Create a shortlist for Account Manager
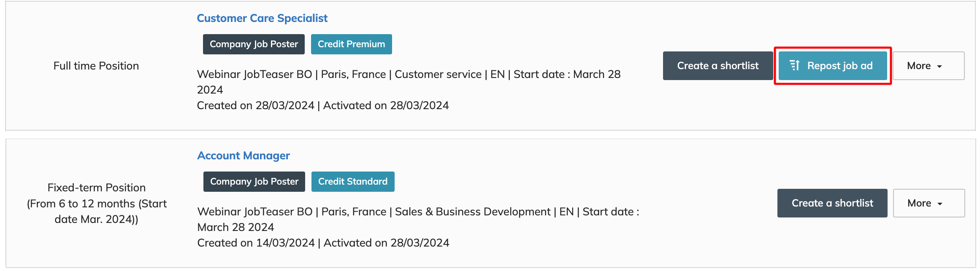980x271 pixels. [832, 203]
